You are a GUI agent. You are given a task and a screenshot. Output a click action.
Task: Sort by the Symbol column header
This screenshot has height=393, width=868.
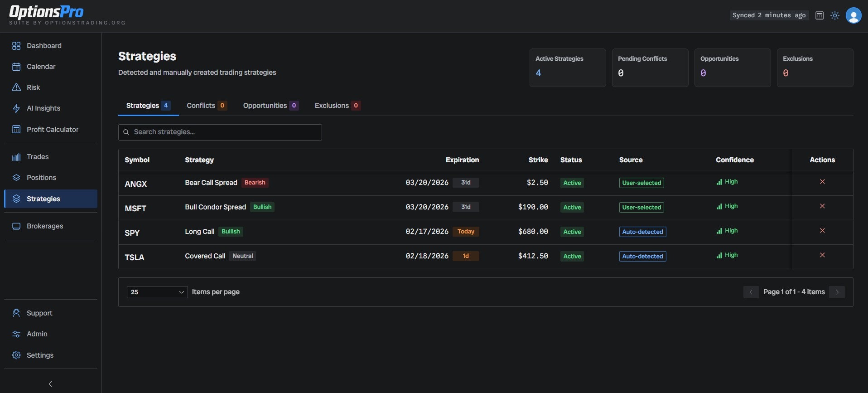coord(137,160)
